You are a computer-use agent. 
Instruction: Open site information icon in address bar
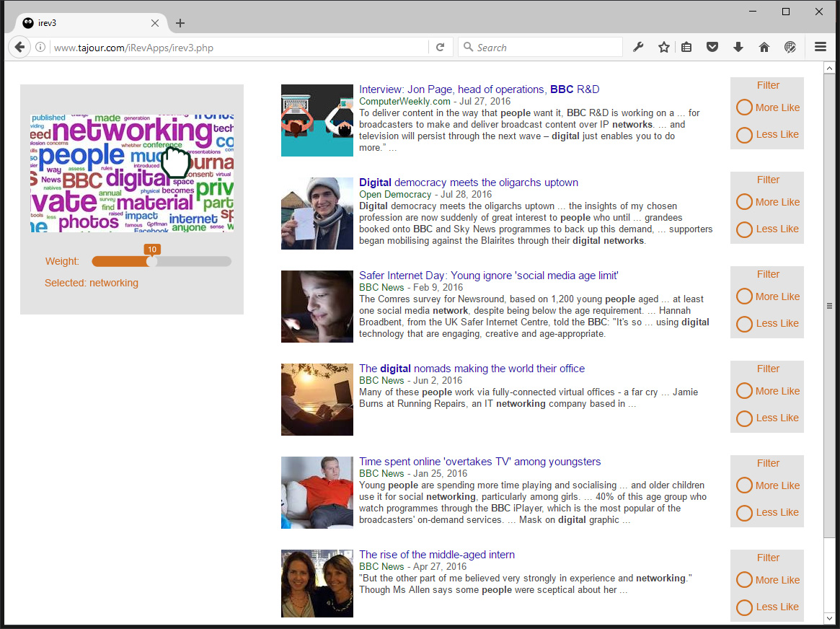pos(40,47)
